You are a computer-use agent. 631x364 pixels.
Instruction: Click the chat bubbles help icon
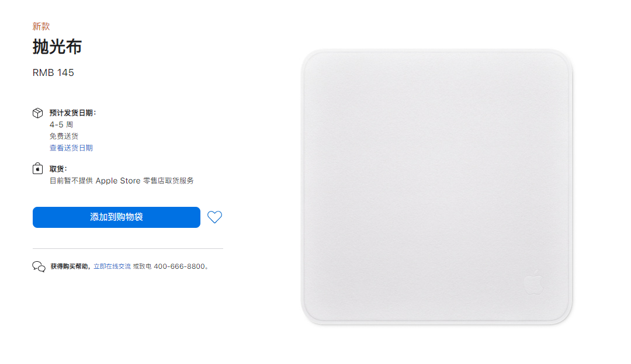pos(39,266)
